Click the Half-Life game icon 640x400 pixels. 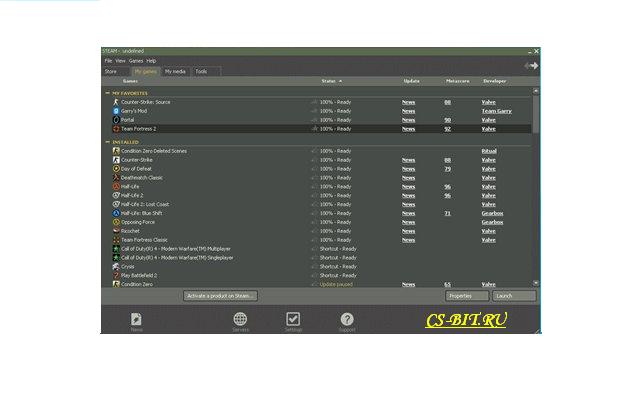point(116,187)
